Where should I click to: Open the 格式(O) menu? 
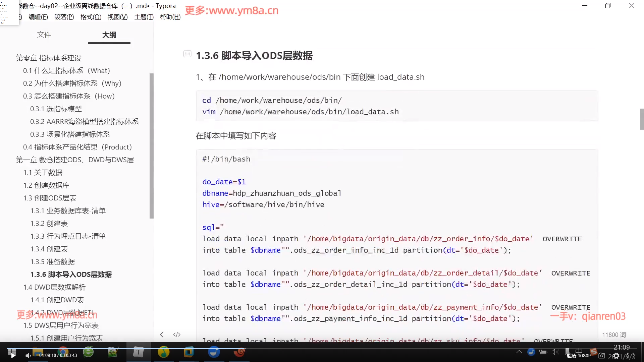91,17
